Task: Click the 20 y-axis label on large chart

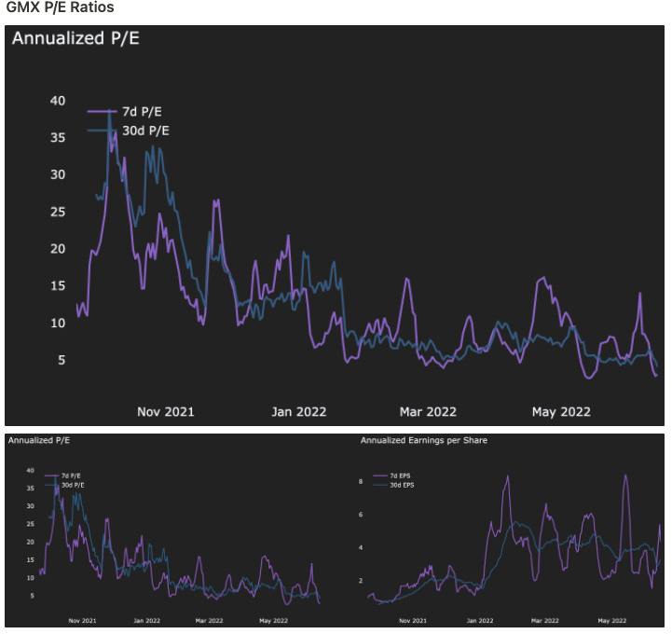Action: (x=58, y=249)
